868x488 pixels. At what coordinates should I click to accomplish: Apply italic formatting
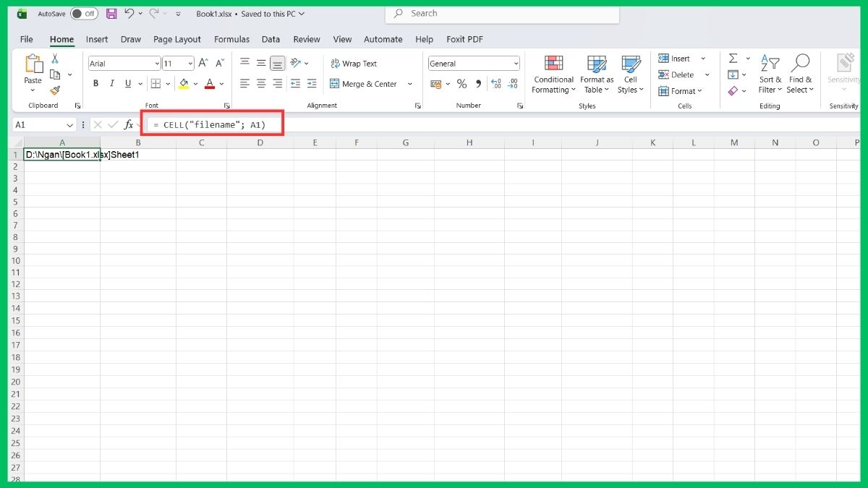pos(112,83)
